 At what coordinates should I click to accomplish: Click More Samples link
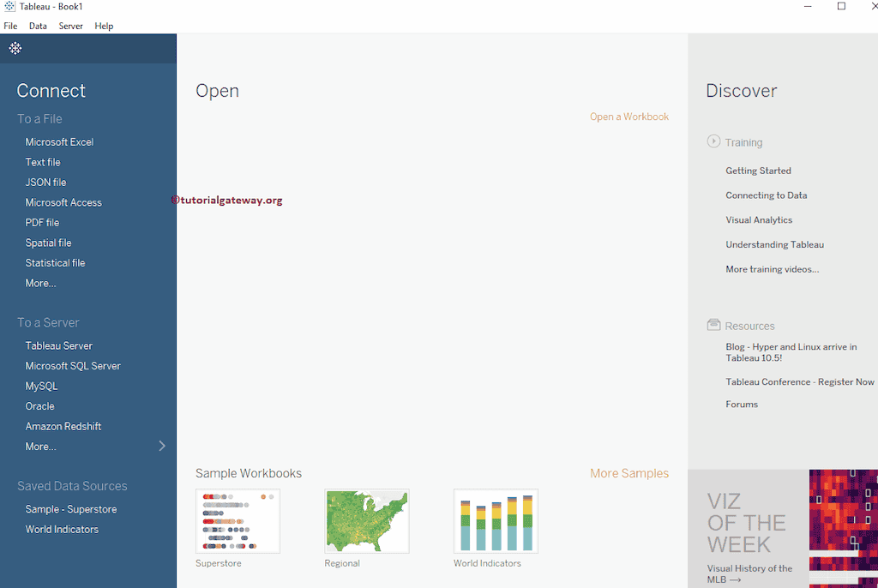click(x=628, y=473)
